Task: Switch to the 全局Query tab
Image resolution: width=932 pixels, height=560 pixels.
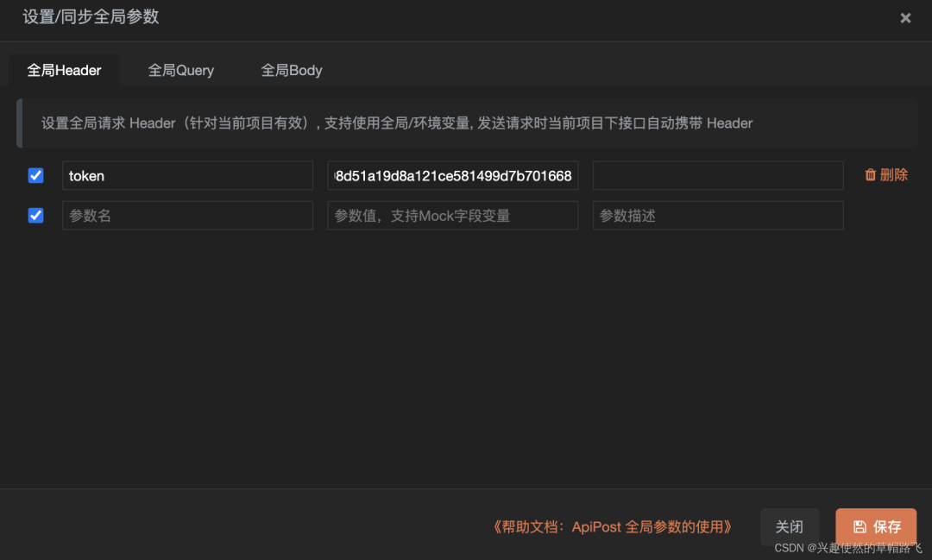Action: (181, 70)
